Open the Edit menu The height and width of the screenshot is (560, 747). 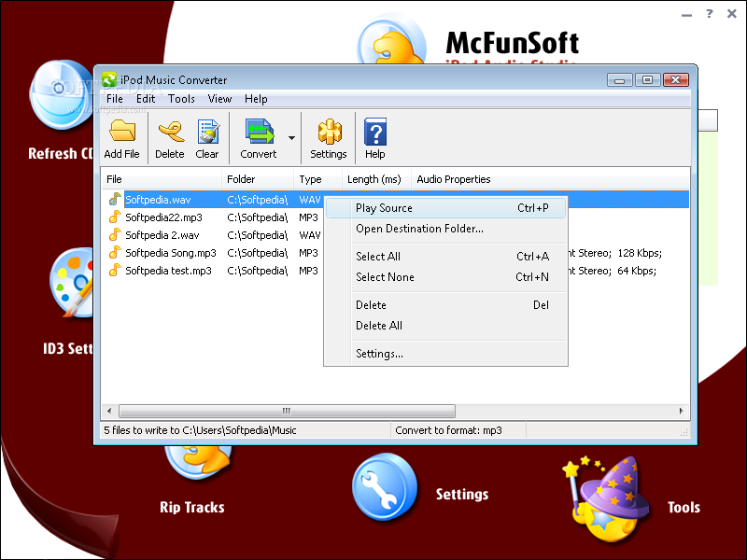[x=146, y=99]
